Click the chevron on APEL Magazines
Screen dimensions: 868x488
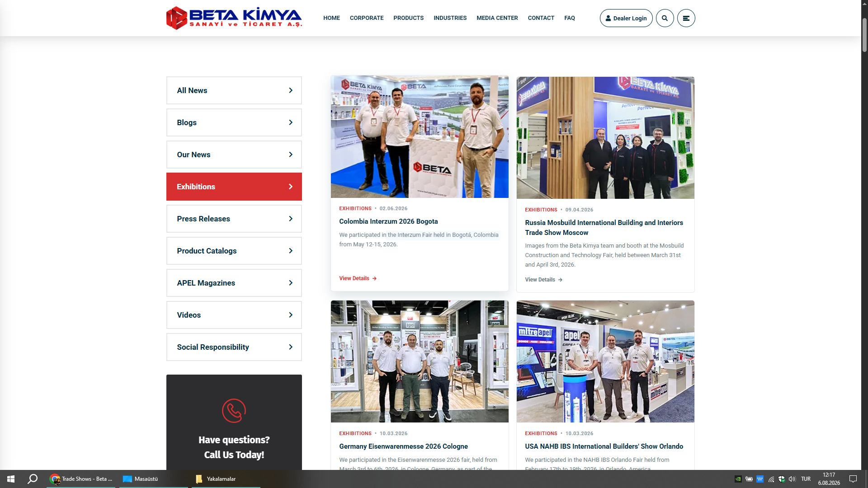[x=291, y=283]
